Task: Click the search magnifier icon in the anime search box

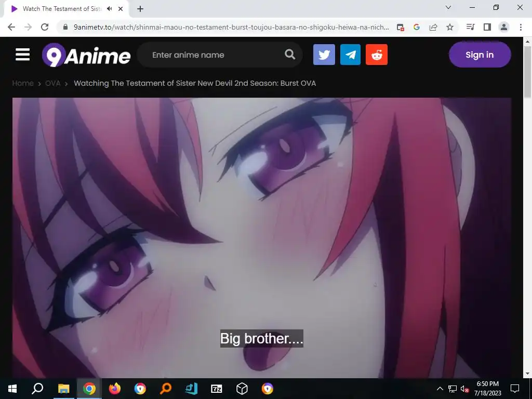Action: [x=290, y=54]
